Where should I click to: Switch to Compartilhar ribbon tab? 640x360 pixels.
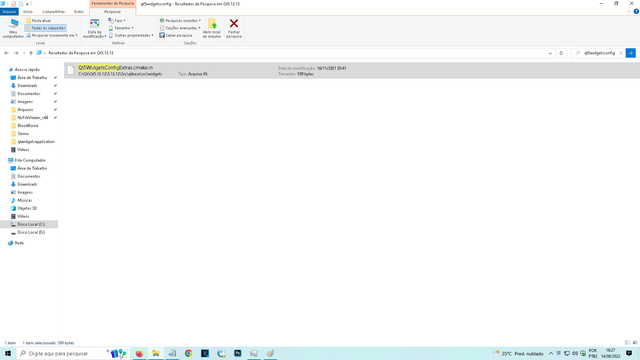[53, 12]
